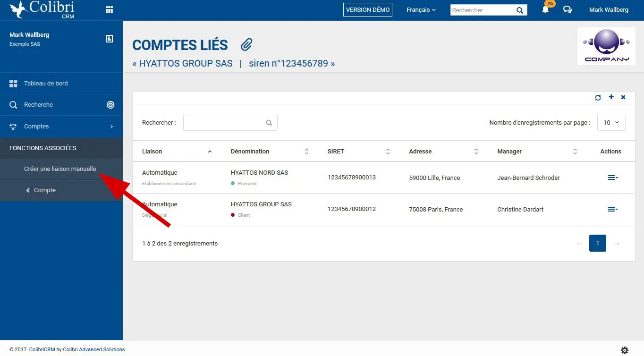
Task: Click SIRET 12345678900013
Action: point(352,178)
